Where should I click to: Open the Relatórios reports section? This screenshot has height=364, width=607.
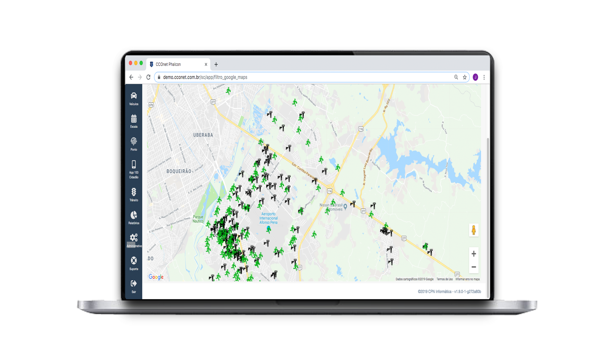[134, 217]
